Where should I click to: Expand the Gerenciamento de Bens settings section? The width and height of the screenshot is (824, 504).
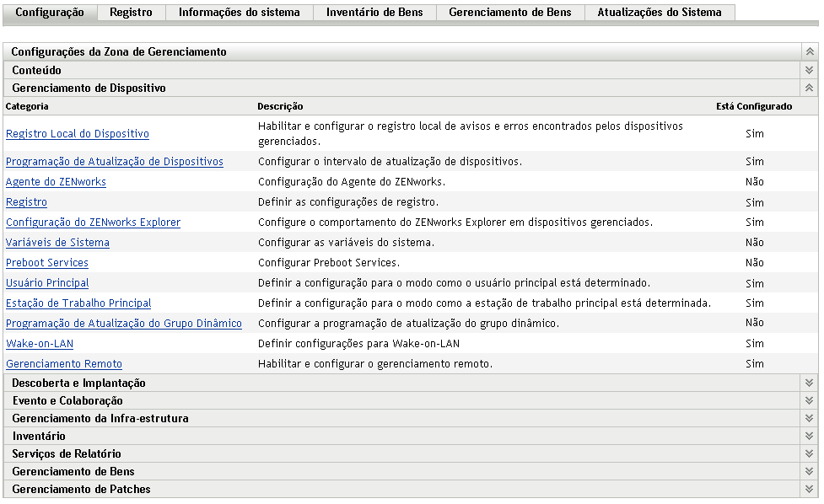(x=808, y=471)
